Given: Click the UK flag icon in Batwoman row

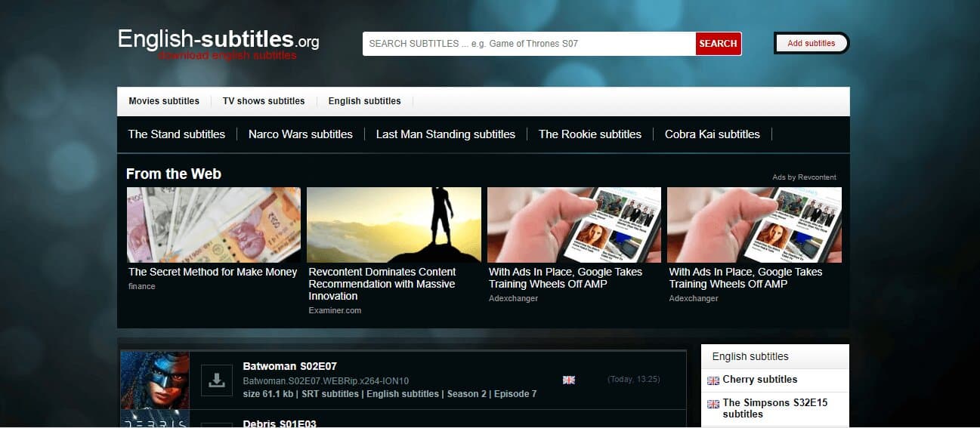Looking at the screenshot, I should coord(569,380).
